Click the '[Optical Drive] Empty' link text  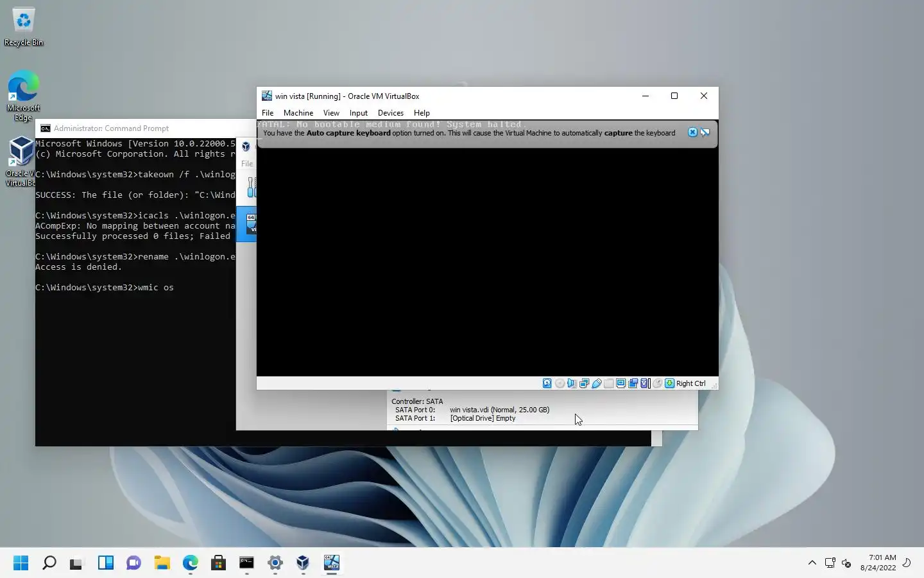pyautogui.click(x=483, y=418)
